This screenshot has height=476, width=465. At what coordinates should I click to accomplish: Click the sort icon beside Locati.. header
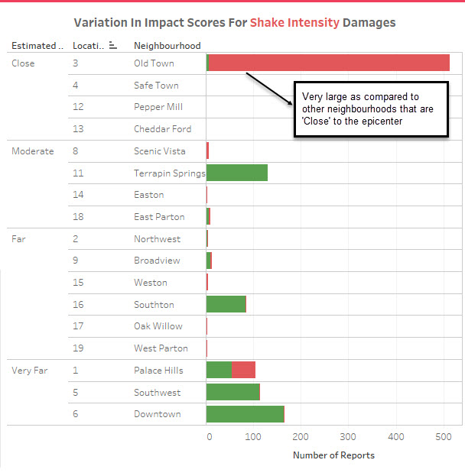[x=112, y=46]
